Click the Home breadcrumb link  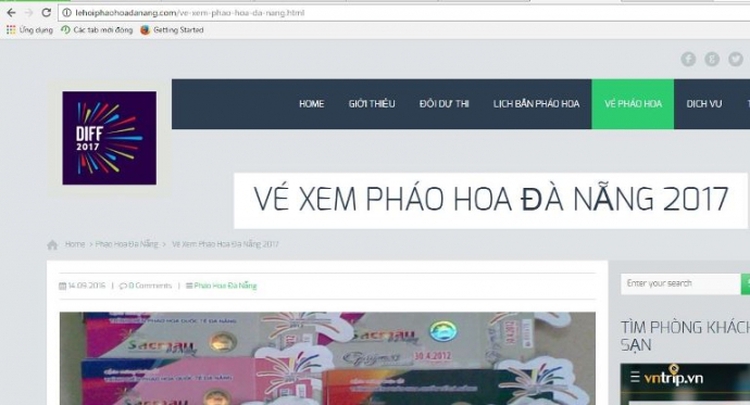(75, 244)
